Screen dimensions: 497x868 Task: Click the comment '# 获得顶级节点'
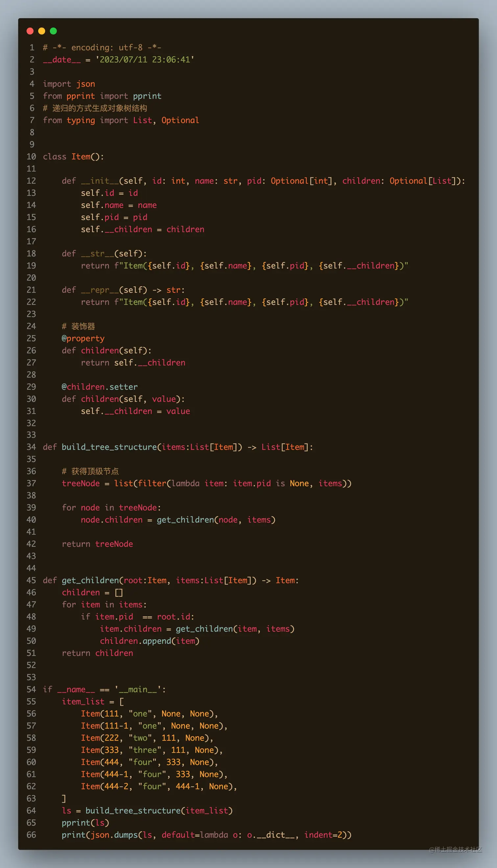tap(90, 471)
